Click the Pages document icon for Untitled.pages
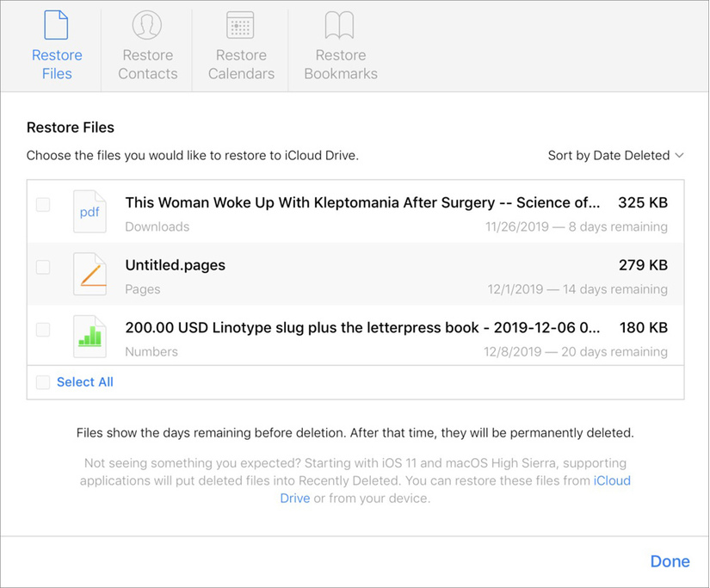The width and height of the screenshot is (710, 588). (90, 274)
